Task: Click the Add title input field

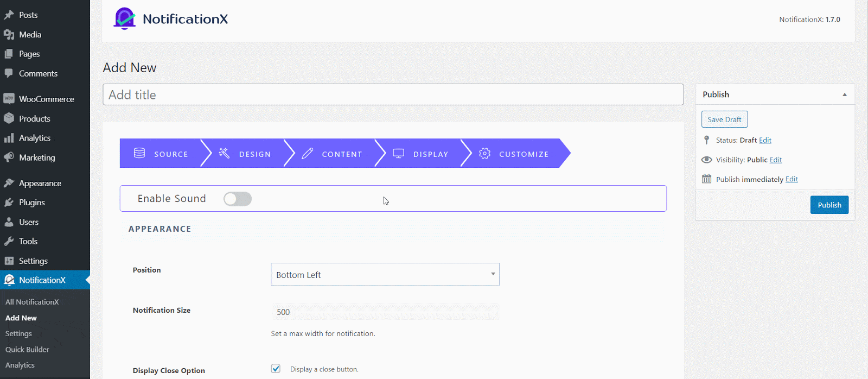Action: point(393,94)
